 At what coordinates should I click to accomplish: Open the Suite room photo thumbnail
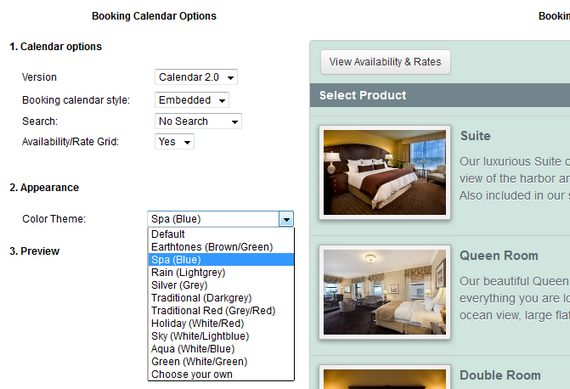point(385,173)
